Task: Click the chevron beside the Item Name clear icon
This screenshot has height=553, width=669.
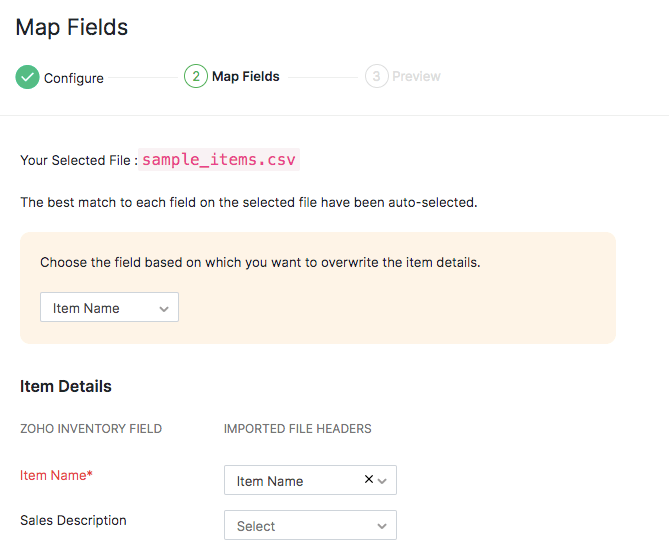Action: pyautogui.click(x=383, y=481)
